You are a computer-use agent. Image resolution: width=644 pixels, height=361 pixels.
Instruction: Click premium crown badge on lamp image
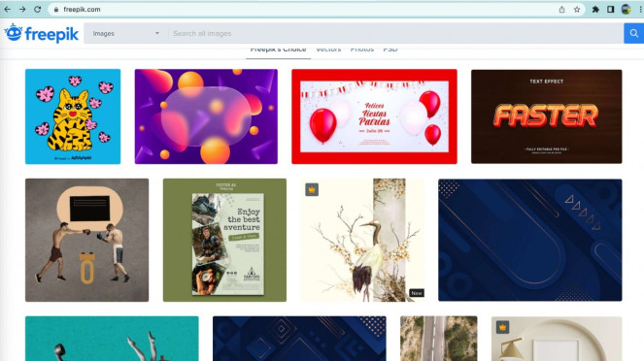[x=503, y=327]
